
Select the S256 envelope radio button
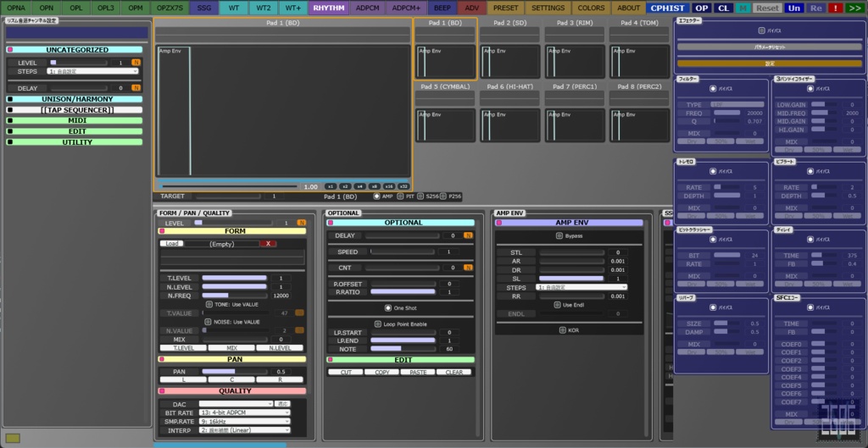tap(420, 196)
